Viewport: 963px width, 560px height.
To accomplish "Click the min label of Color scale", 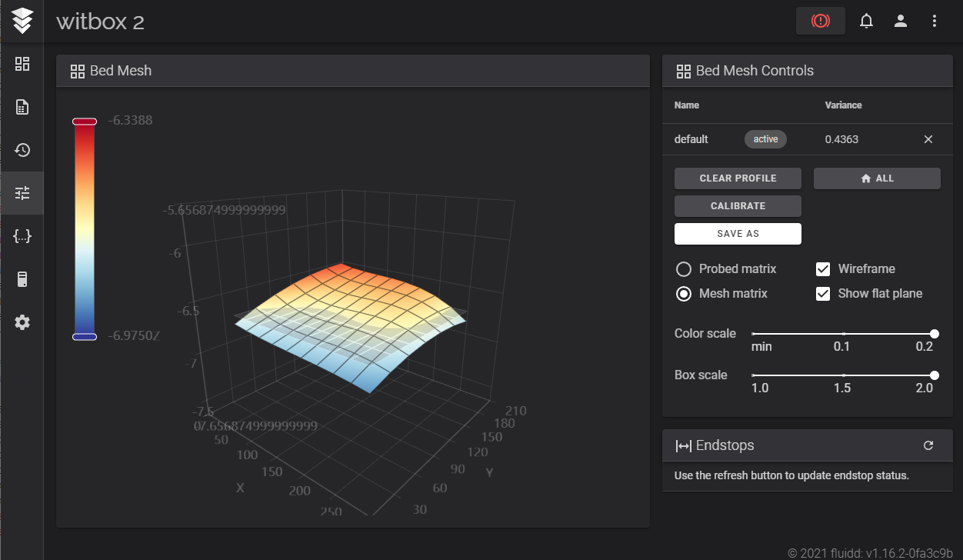I will pos(761,347).
